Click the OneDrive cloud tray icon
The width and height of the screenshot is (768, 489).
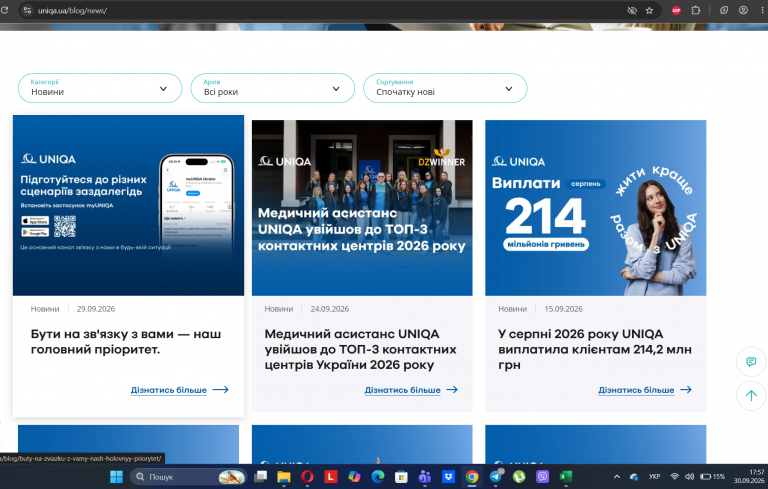[x=634, y=477]
